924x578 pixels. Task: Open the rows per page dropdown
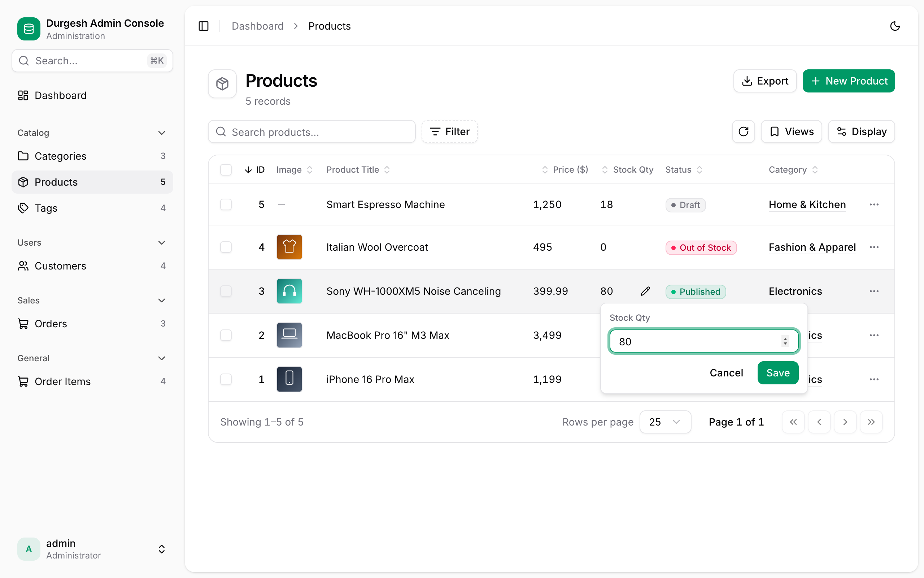665,422
